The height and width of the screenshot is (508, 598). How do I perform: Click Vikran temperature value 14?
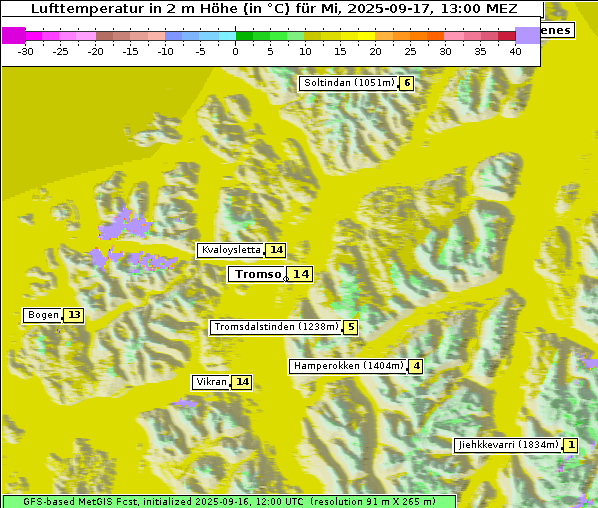[x=242, y=382]
